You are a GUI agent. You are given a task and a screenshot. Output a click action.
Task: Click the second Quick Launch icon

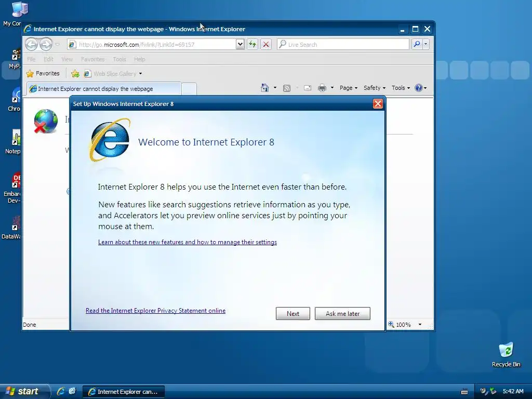[72, 391]
